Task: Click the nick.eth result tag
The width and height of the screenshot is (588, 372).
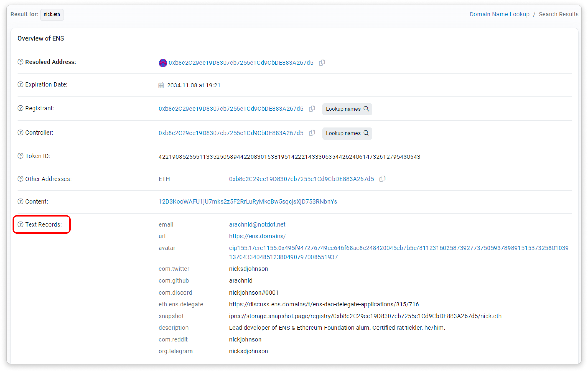Action: click(52, 14)
